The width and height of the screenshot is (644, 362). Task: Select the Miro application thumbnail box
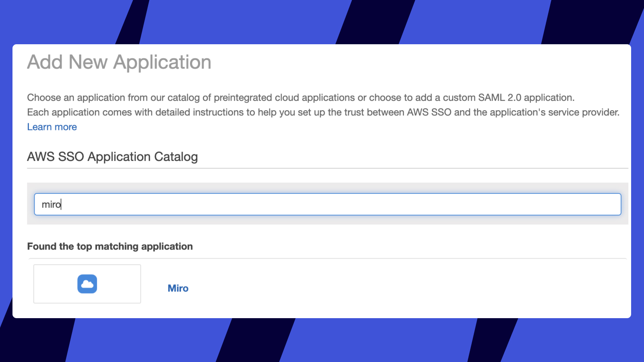(87, 284)
